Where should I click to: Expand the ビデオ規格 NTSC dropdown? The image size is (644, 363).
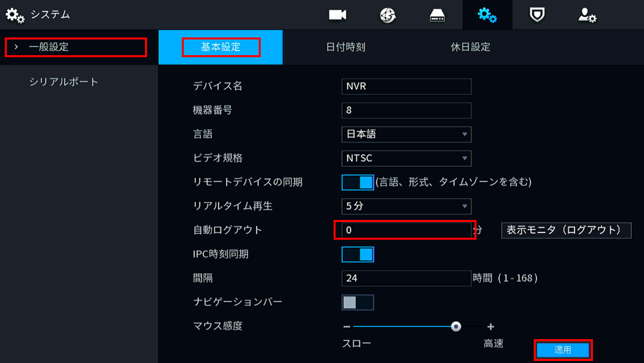click(x=406, y=158)
